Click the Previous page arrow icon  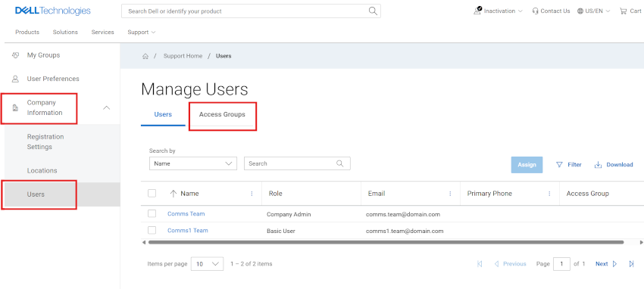tap(496, 264)
